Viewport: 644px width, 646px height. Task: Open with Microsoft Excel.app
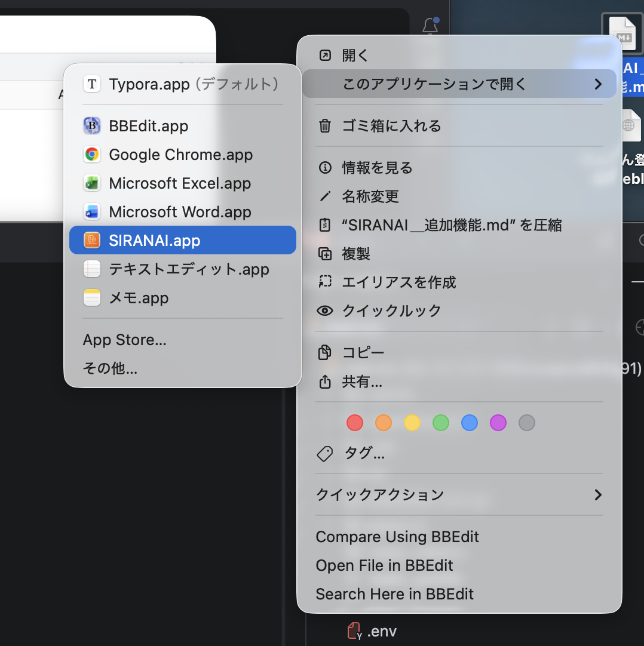(x=183, y=183)
